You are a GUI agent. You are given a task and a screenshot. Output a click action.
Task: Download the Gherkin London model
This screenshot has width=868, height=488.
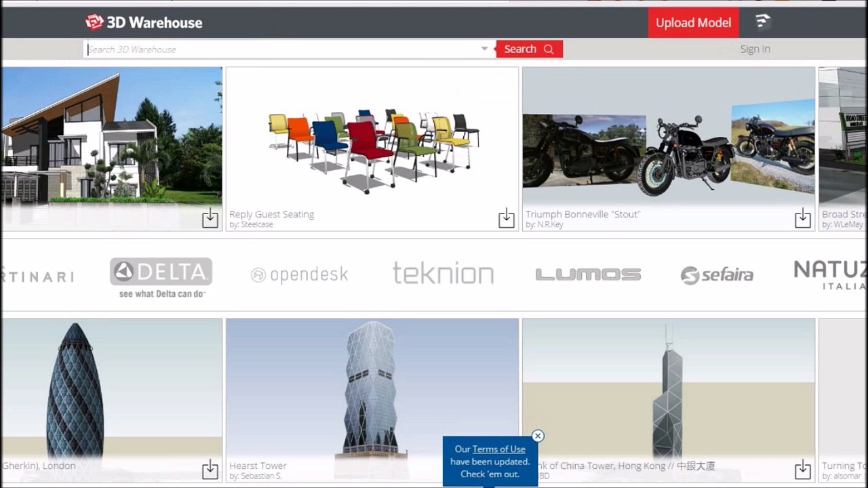pyautogui.click(x=210, y=469)
